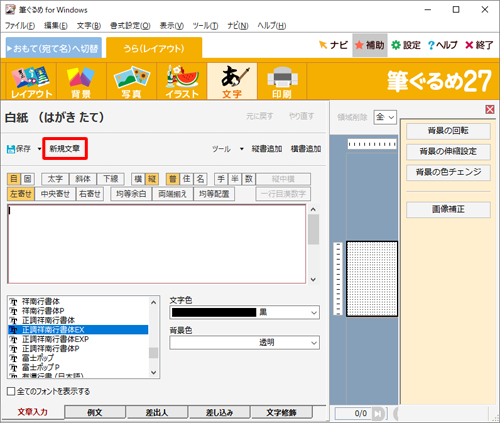Enable 全てのフォントを表示する checkbox
Screen dimensions: 500x423
coord(11,391)
